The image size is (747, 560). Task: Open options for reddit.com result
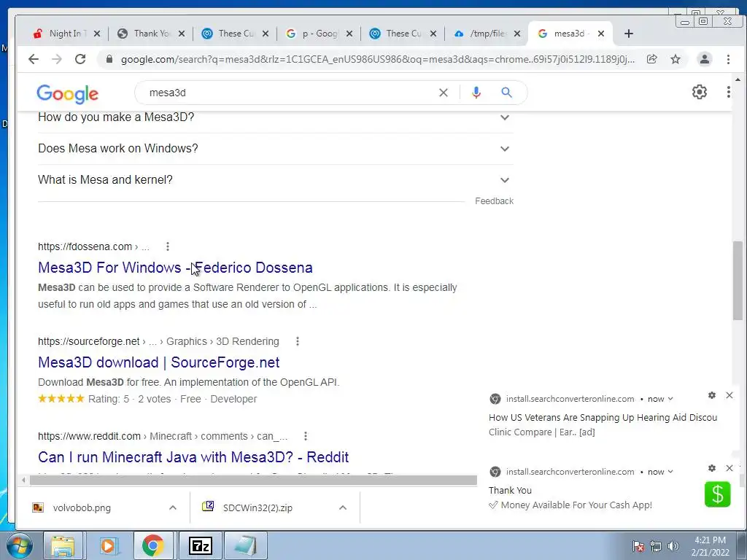pyautogui.click(x=306, y=436)
